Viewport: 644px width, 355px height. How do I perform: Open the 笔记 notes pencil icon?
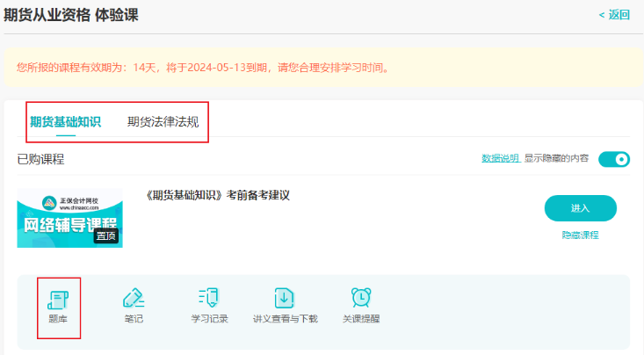coord(134,298)
